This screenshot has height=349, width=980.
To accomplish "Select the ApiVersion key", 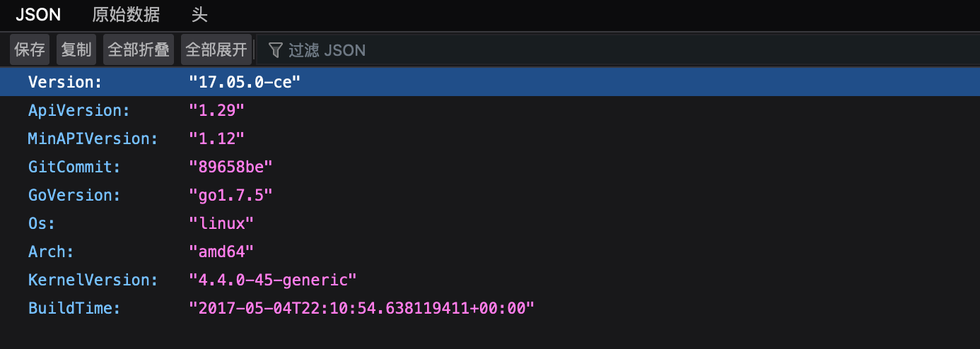I will 79,110.
